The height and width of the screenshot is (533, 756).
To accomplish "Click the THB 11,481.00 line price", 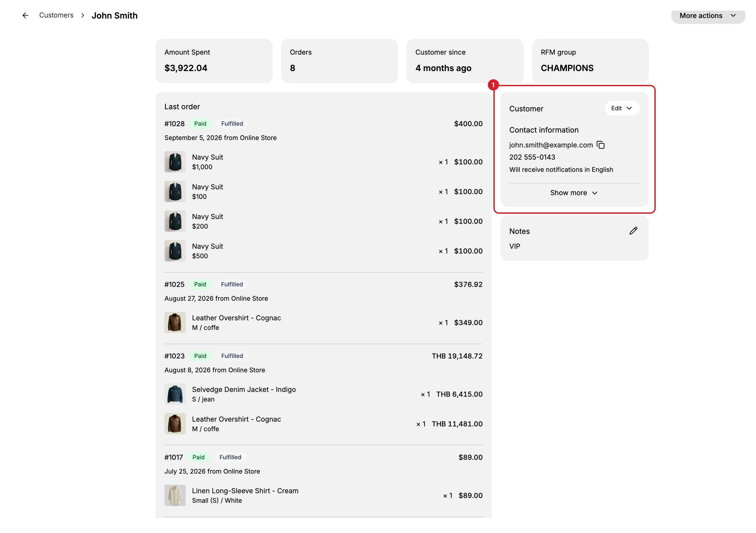I will (457, 424).
